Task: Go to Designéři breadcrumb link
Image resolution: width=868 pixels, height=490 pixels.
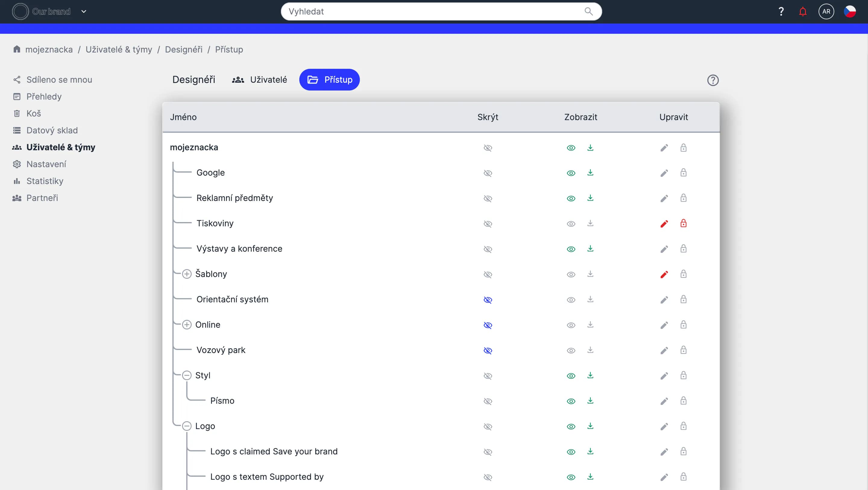Action: [184, 49]
